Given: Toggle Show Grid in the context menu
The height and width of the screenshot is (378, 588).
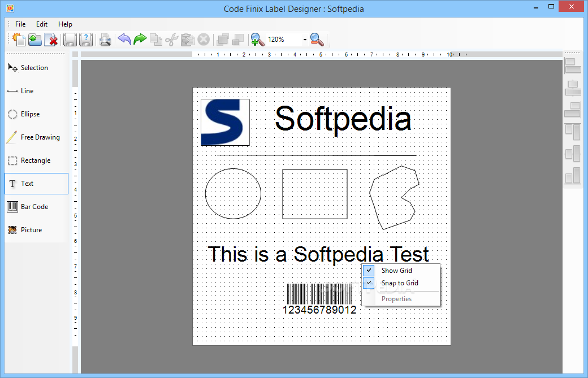Looking at the screenshot, I should (401, 271).
